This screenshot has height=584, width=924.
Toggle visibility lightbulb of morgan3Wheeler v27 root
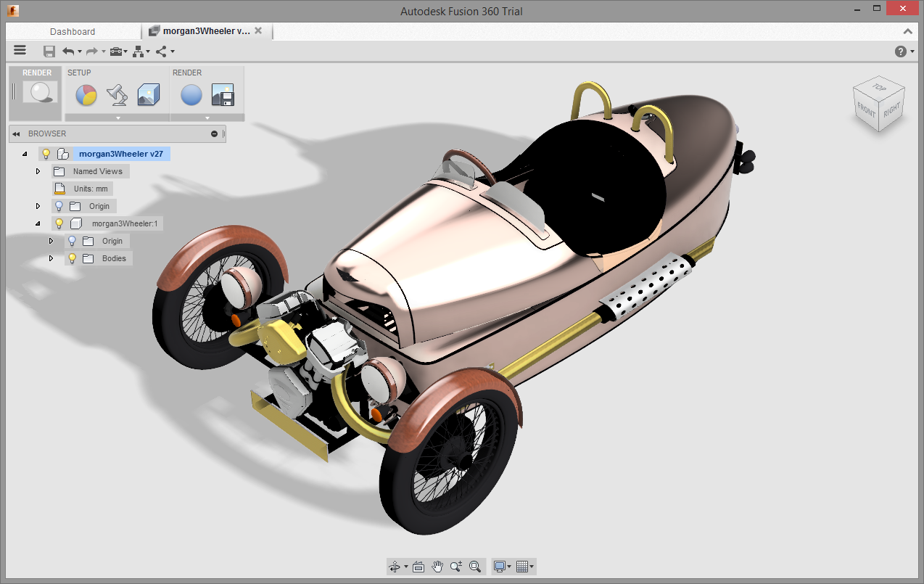pos(46,154)
